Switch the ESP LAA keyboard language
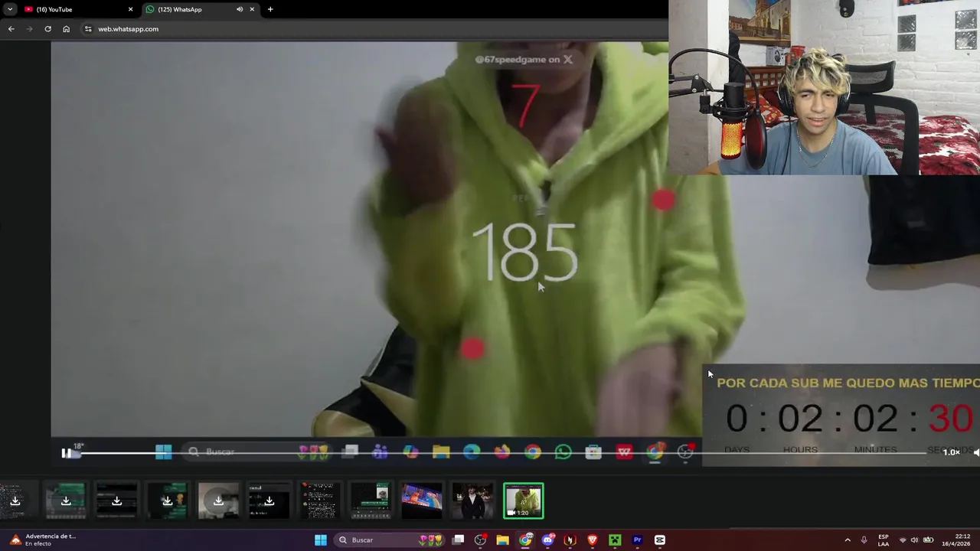The width and height of the screenshot is (980, 551). tap(884, 540)
